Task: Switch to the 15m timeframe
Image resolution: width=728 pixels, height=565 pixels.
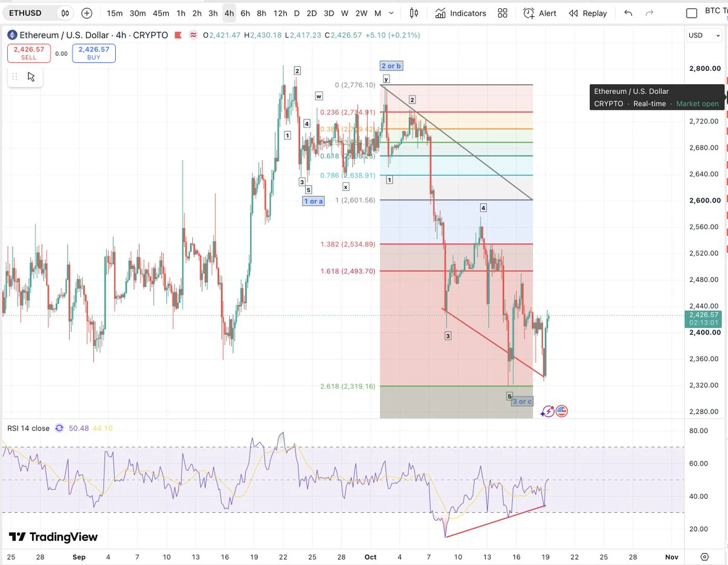Action: tap(115, 13)
